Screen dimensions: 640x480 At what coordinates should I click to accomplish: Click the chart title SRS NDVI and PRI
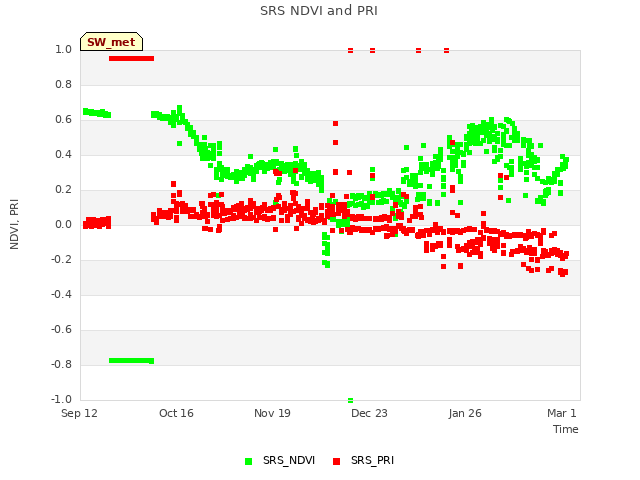[319, 11]
